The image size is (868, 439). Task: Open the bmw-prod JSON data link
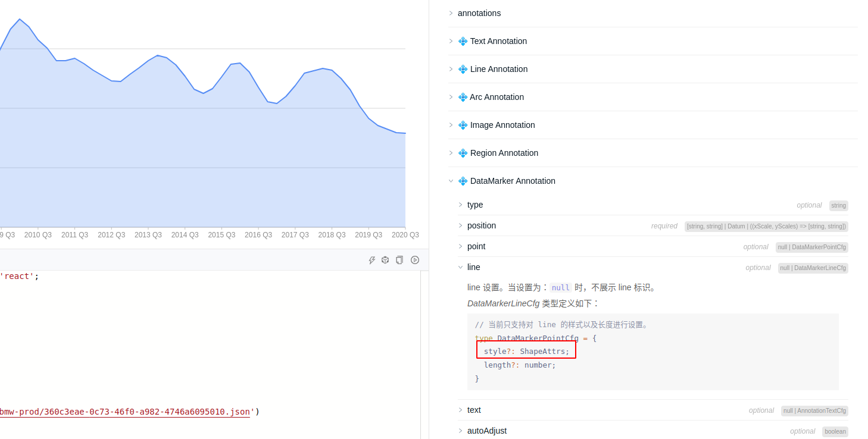(x=125, y=411)
